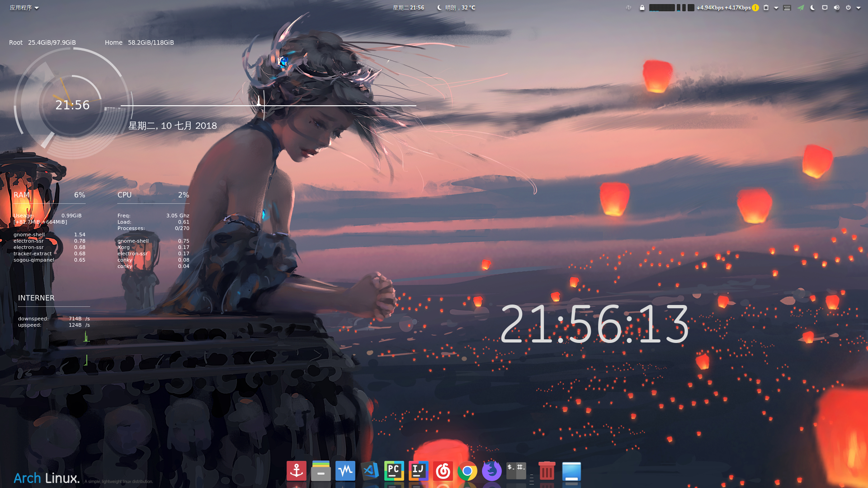This screenshot has width=868, height=488.
Task: Toggle night light moon icon in top bar
Action: tap(812, 8)
